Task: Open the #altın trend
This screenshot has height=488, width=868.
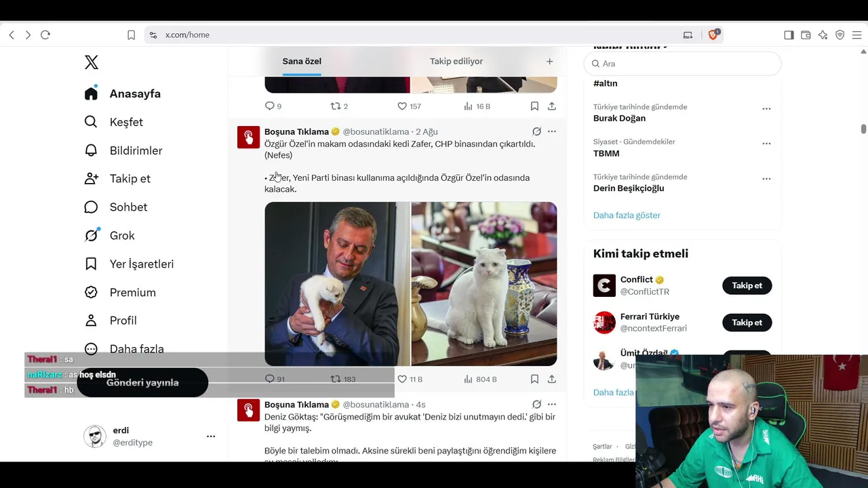Action: [x=606, y=83]
